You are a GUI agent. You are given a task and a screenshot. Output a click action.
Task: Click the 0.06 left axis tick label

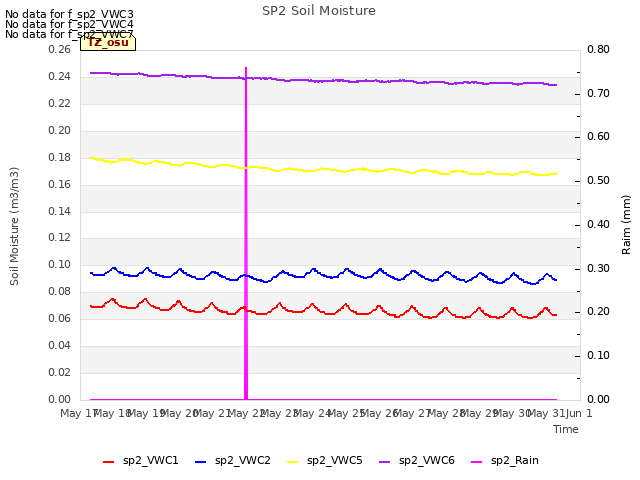coord(59,318)
